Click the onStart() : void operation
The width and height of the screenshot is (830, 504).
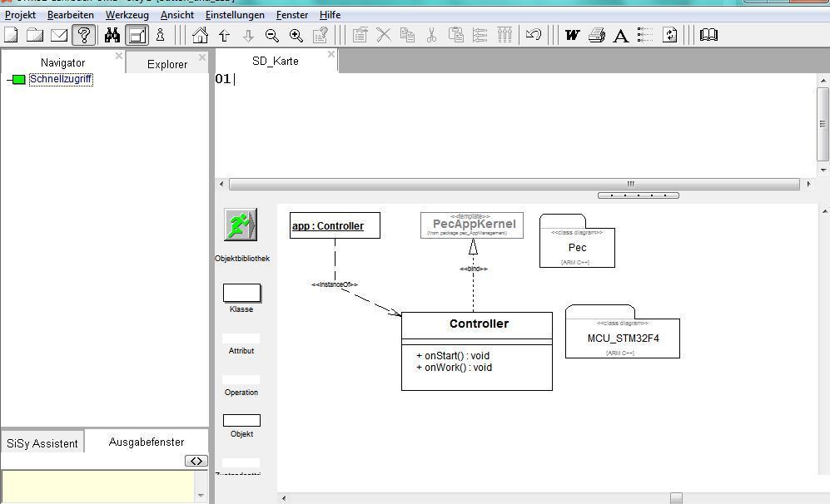click(453, 356)
